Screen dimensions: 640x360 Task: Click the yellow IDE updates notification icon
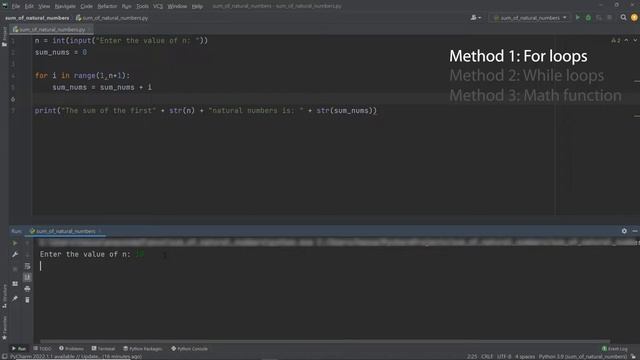(634, 18)
